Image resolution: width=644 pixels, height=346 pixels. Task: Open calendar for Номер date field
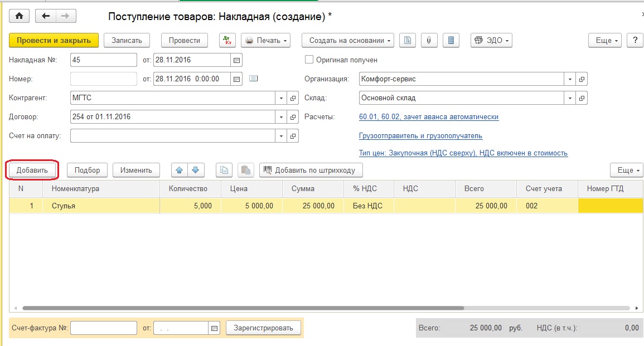pyautogui.click(x=236, y=79)
